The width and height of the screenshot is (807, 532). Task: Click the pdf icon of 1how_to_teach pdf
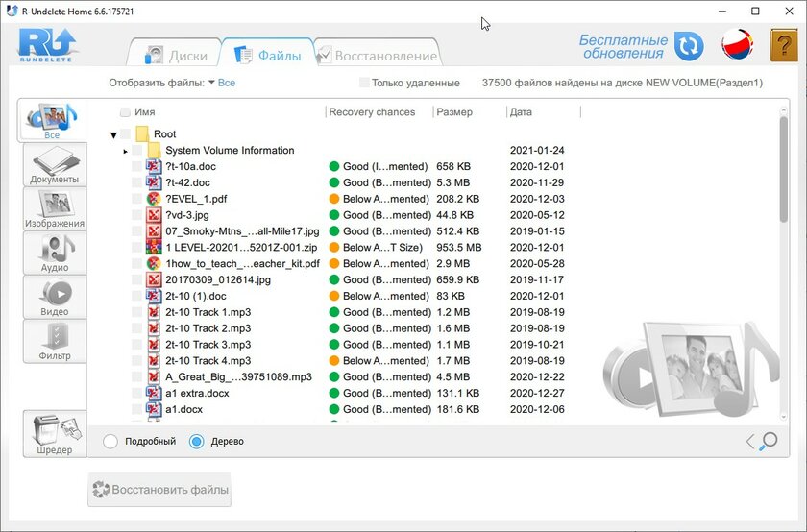click(154, 263)
